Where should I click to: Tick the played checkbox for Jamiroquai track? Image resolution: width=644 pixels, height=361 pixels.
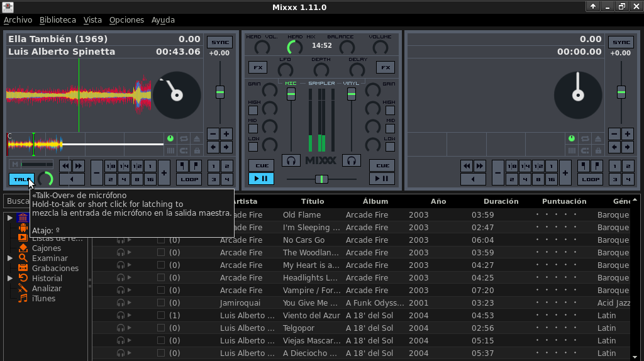pyautogui.click(x=161, y=303)
